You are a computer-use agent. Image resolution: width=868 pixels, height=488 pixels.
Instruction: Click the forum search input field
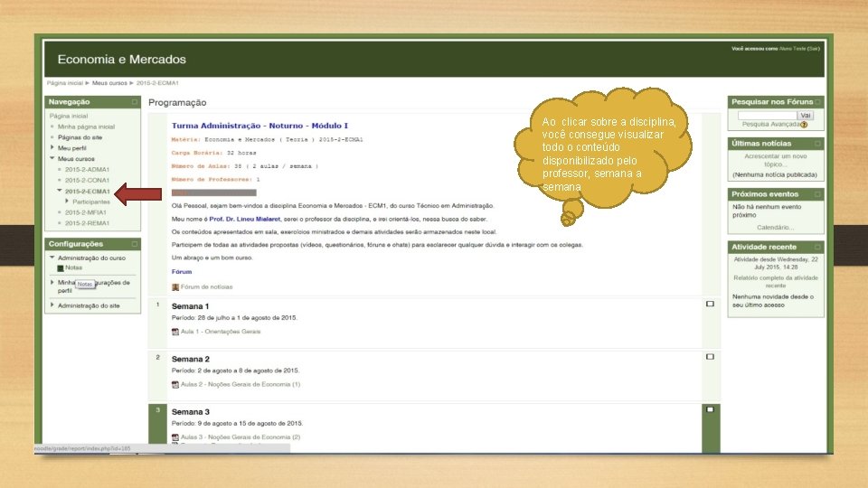click(768, 116)
